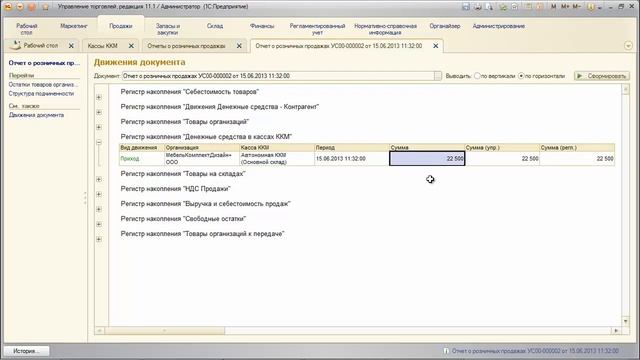Click the M- memory subtract button
This screenshot has width=640, height=360.
click(576, 7)
